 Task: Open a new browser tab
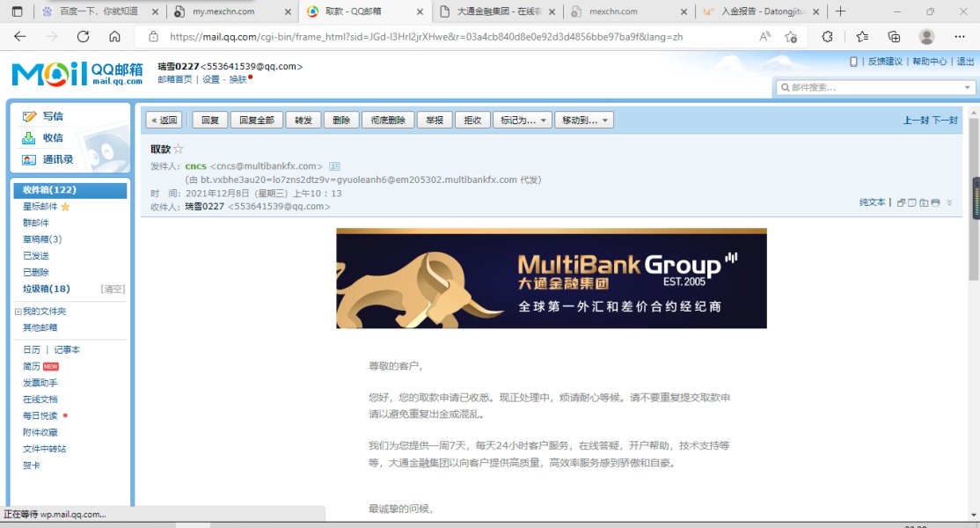coord(841,11)
